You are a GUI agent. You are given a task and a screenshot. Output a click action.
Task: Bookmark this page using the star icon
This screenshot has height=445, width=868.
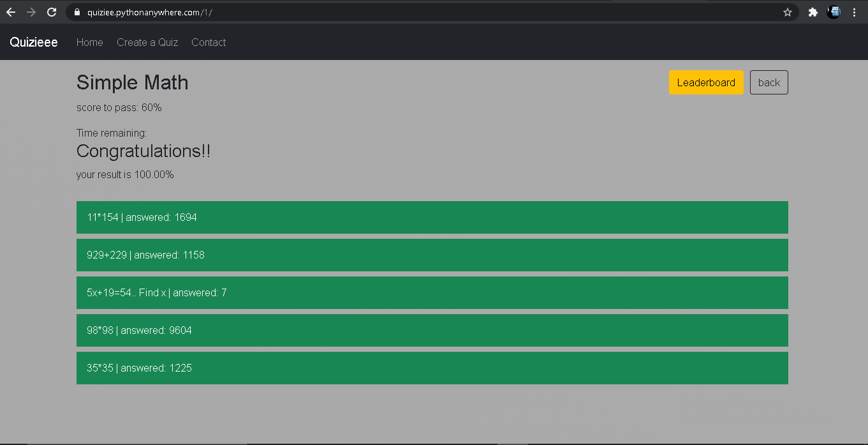click(786, 11)
